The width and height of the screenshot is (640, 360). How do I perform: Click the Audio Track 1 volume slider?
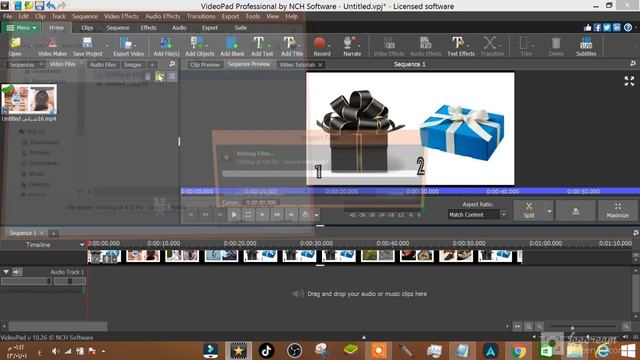(x=27, y=281)
